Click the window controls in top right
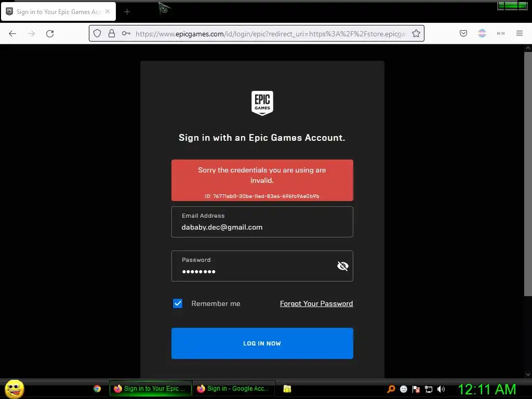 point(512,5)
